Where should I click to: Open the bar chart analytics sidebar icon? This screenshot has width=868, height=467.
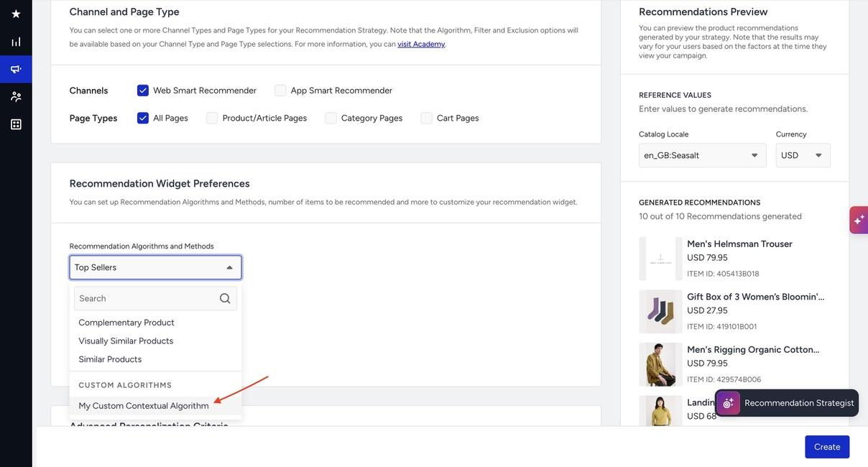click(16, 42)
